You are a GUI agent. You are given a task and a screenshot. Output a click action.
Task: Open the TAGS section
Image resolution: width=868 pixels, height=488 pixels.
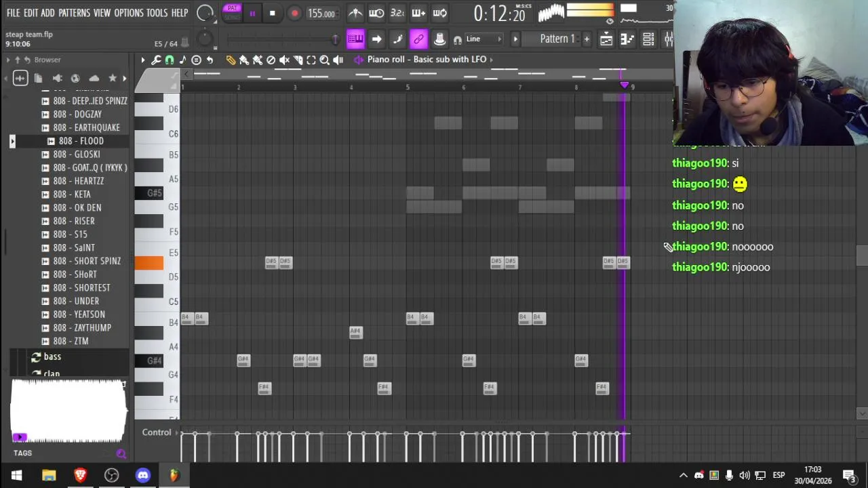click(22, 453)
